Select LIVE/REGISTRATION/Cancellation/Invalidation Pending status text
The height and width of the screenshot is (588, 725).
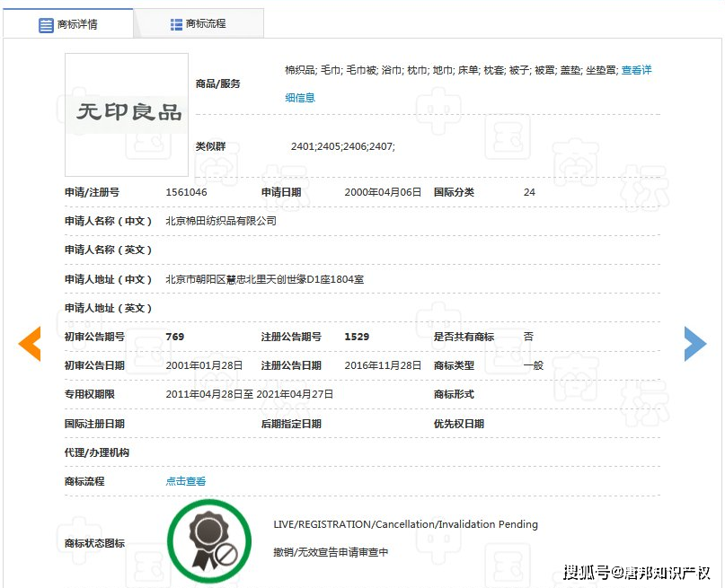pos(405,525)
